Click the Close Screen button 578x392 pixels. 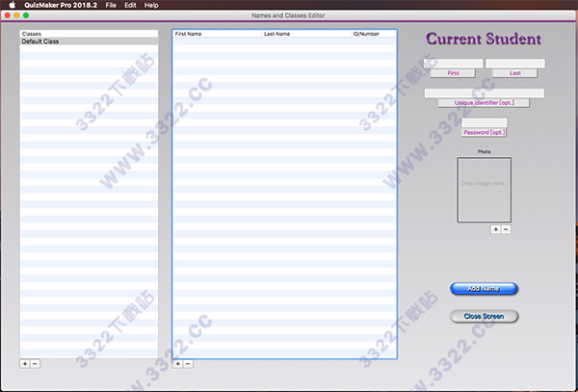pyautogui.click(x=484, y=317)
